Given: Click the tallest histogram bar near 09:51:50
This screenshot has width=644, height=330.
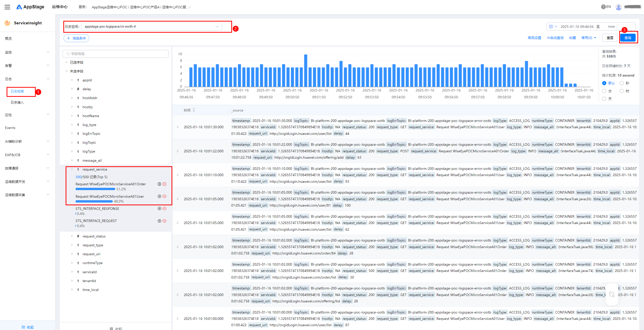Looking at the screenshot, I should pyautogui.click(x=306, y=70).
